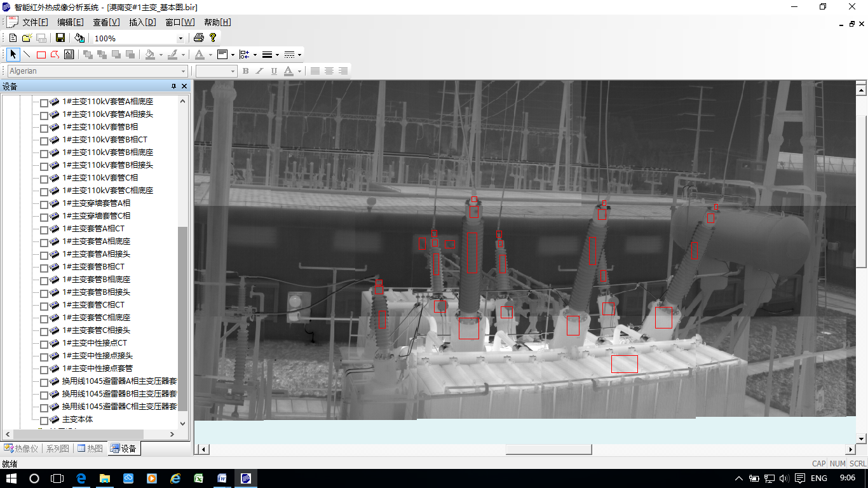
Task: Tick checkbox for 1#主变110kV套管B相
Action: pyautogui.click(x=44, y=128)
